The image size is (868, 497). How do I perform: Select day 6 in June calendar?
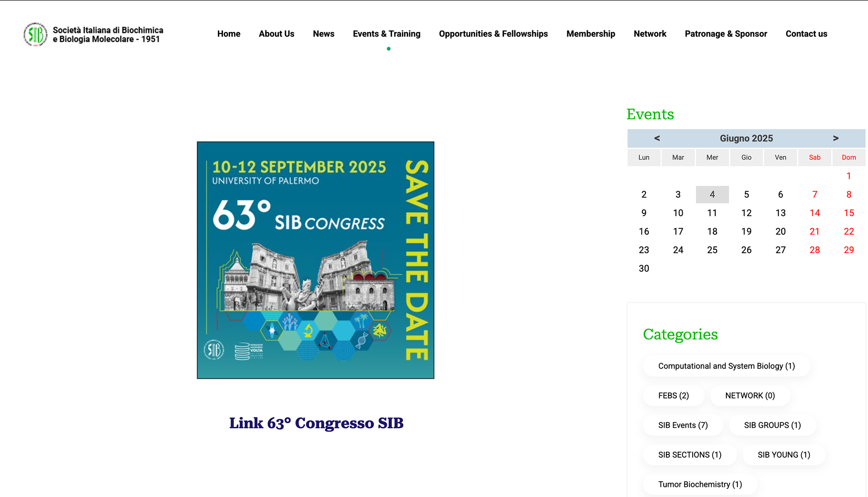[781, 194]
